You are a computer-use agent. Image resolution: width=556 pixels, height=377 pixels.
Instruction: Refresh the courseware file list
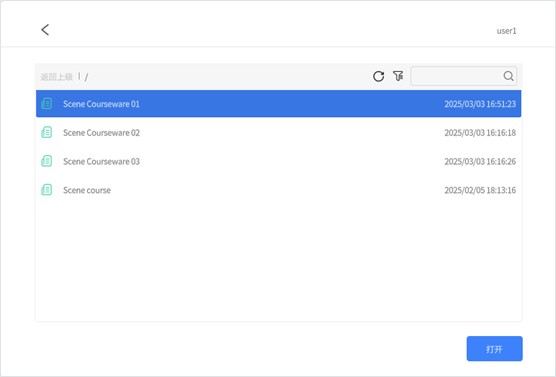click(378, 76)
